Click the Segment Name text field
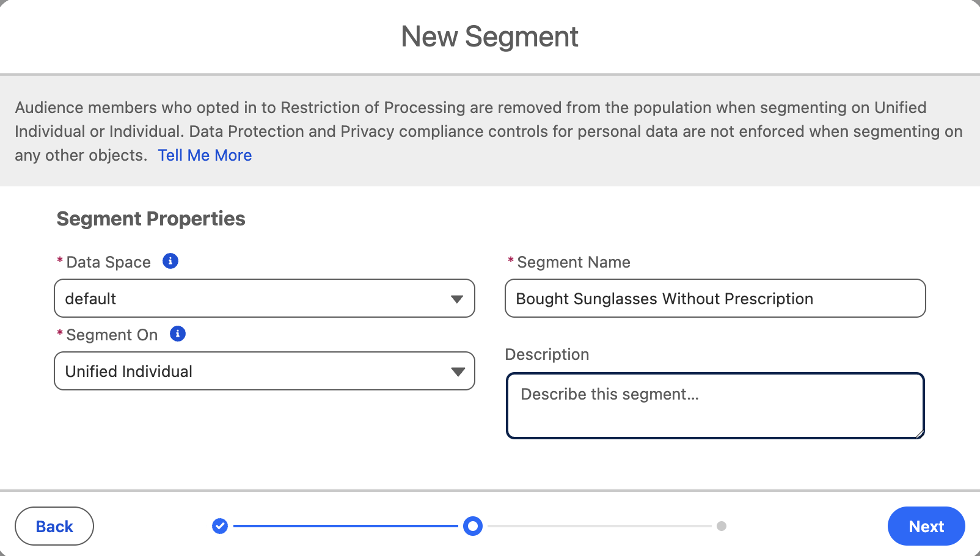Screen dimensions: 980x556 tap(715, 299)
